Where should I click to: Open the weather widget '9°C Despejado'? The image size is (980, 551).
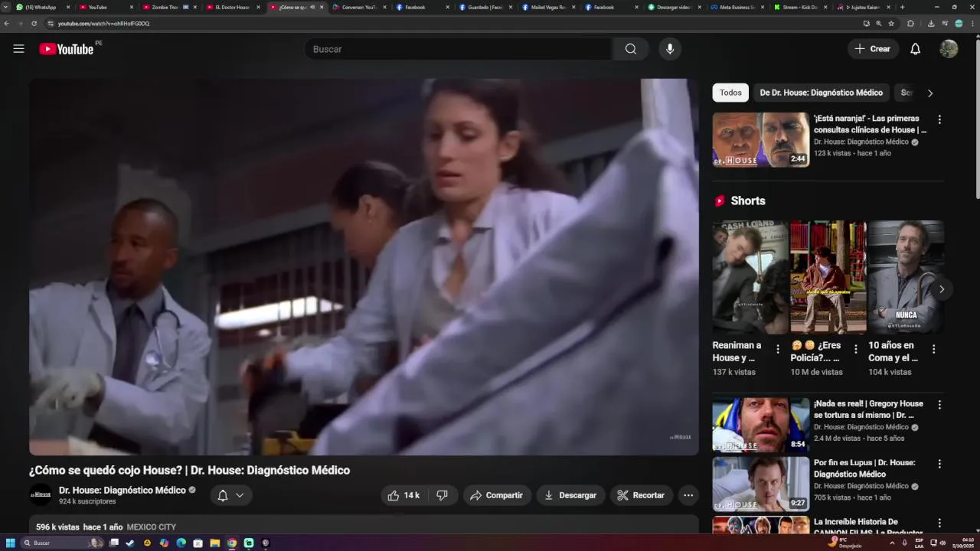point(846,543)
